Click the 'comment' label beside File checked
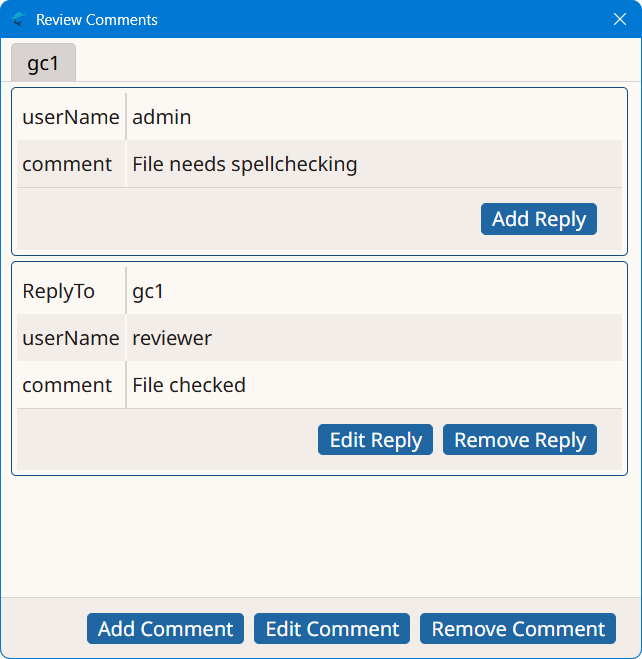 67,385
